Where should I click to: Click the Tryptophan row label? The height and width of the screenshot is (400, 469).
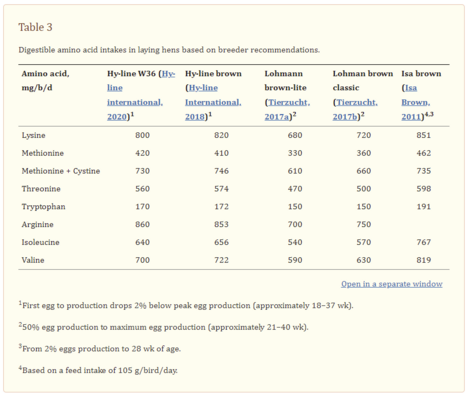point(43,207)
